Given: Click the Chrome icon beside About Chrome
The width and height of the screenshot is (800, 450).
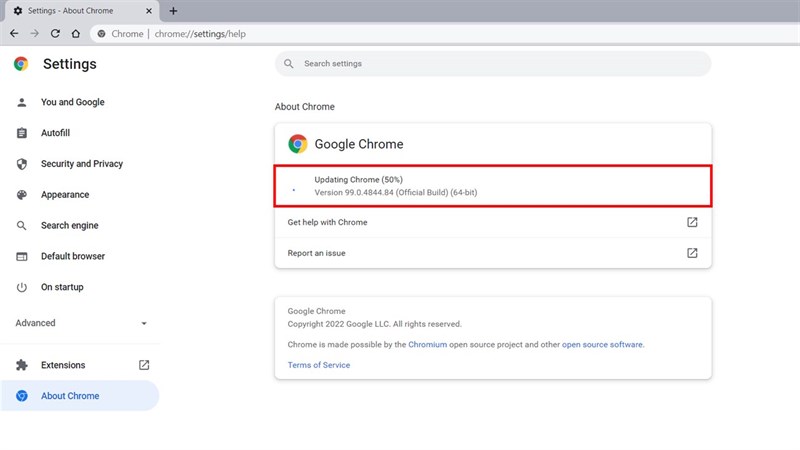Looking at the screenshot, I should 21,396.
